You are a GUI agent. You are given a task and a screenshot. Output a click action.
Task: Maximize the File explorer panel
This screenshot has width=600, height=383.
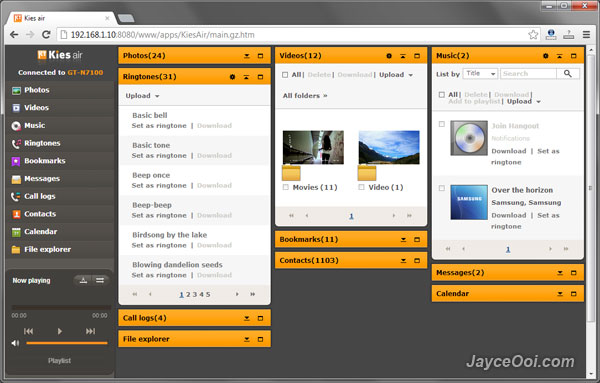[261, 339]
